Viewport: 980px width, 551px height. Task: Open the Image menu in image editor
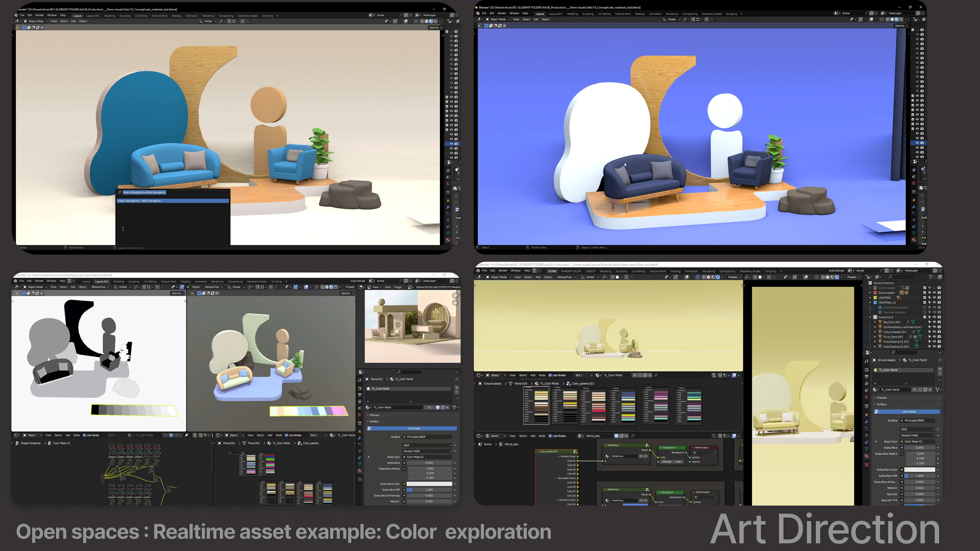tap(398, 287)
